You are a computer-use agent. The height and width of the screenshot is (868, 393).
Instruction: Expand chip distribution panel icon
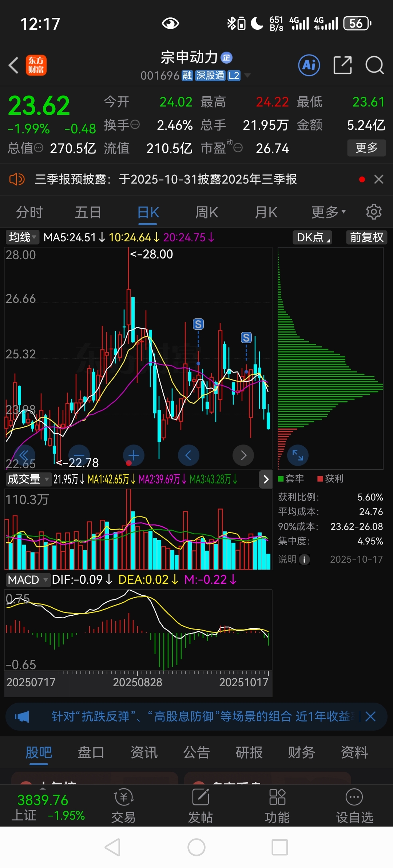pyautogui.click(x=298, y=455)
